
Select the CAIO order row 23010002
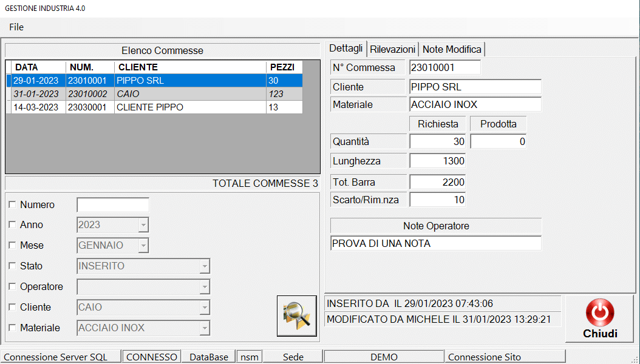pos(152,94)
